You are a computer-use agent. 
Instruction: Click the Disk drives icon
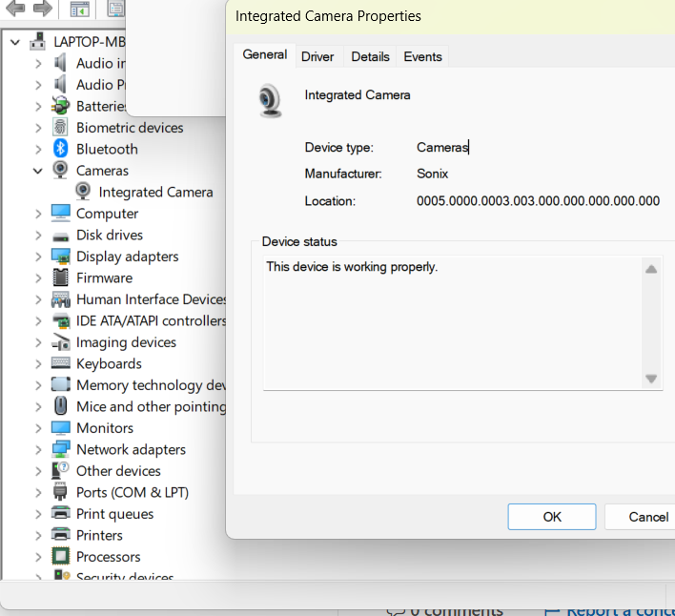tap(60, 236)
